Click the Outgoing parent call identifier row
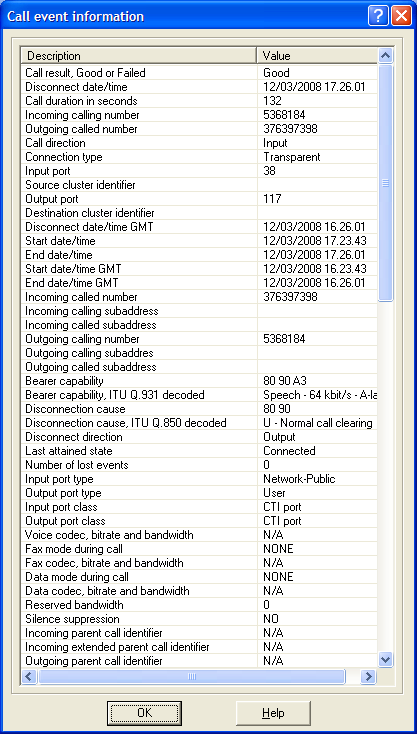This screenshot has width=417, height=734. 199,661
